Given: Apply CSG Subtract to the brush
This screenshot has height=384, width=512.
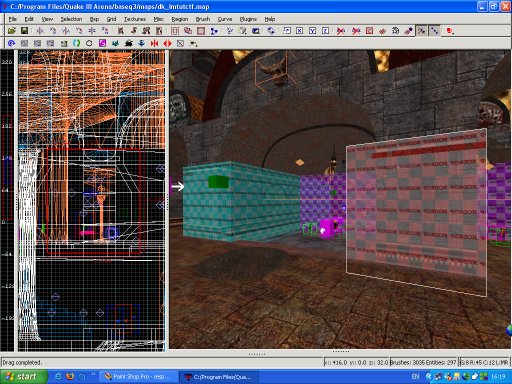Looking at the screenshot, I should (x=175, y=31).
